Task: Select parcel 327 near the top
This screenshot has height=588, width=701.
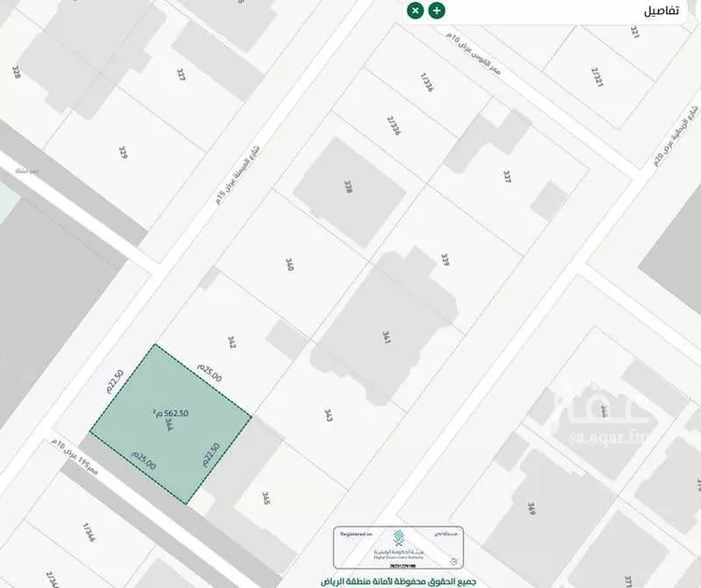Action: tap(181, 75)
